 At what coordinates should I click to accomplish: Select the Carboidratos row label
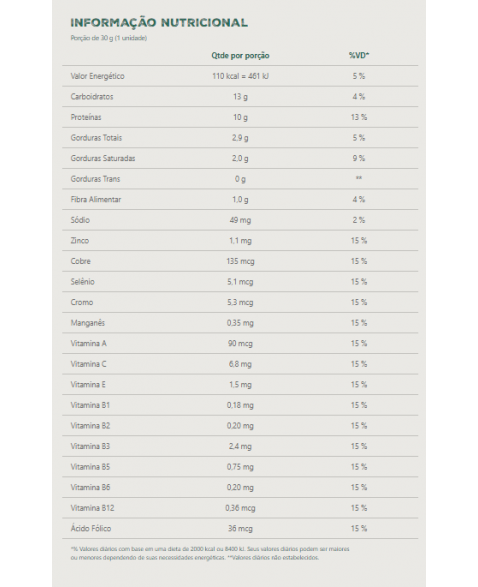[x=92, y=97]
